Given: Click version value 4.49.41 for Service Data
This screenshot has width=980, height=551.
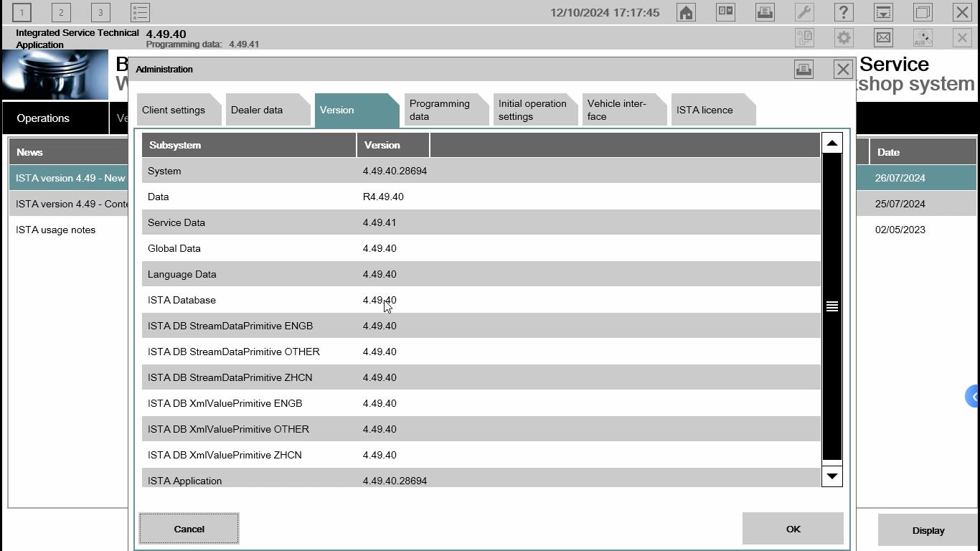Looking at the screenshot, I should tap(380, 222).
